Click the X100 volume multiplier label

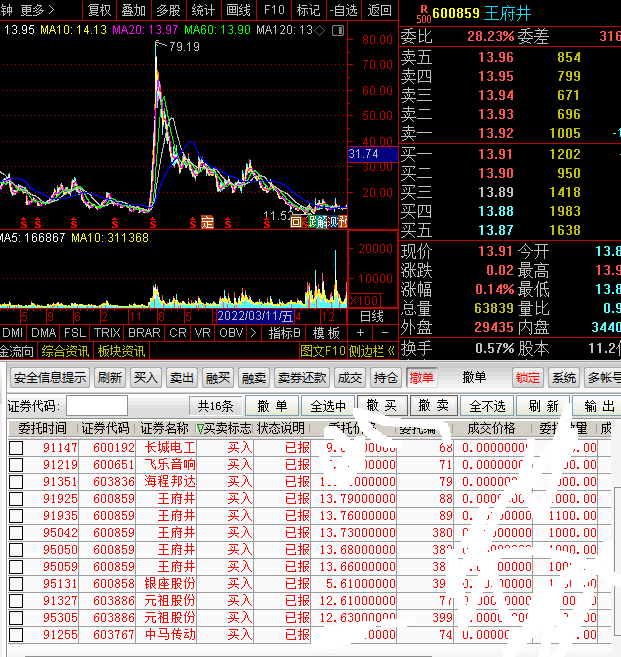pos(365,300)
